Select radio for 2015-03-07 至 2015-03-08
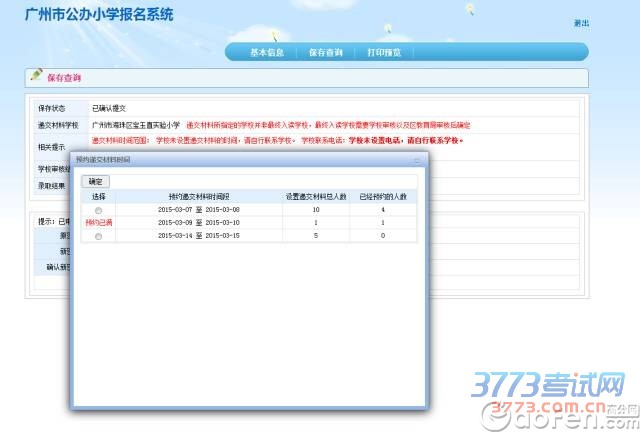 pos(98,210)
